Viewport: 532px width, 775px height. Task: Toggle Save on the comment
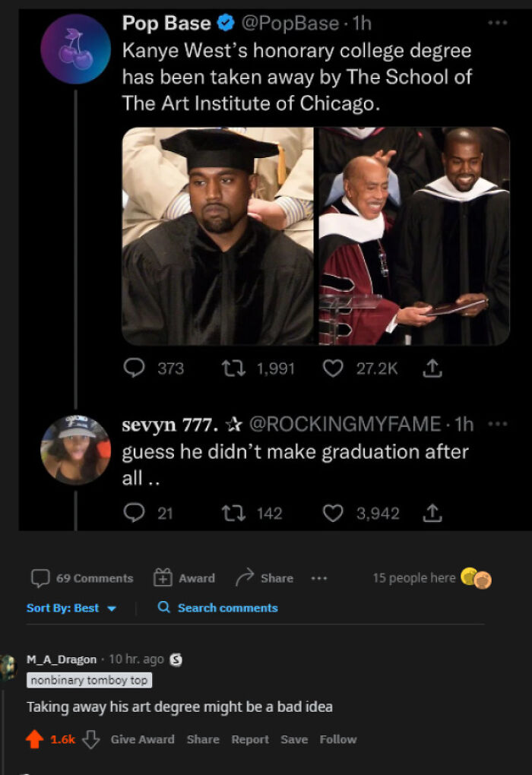click(293, 739)
